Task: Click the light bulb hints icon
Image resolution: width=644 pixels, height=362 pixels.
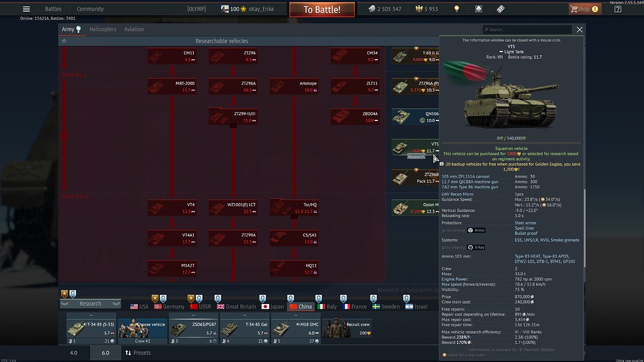Action: (x=457, y=9)
